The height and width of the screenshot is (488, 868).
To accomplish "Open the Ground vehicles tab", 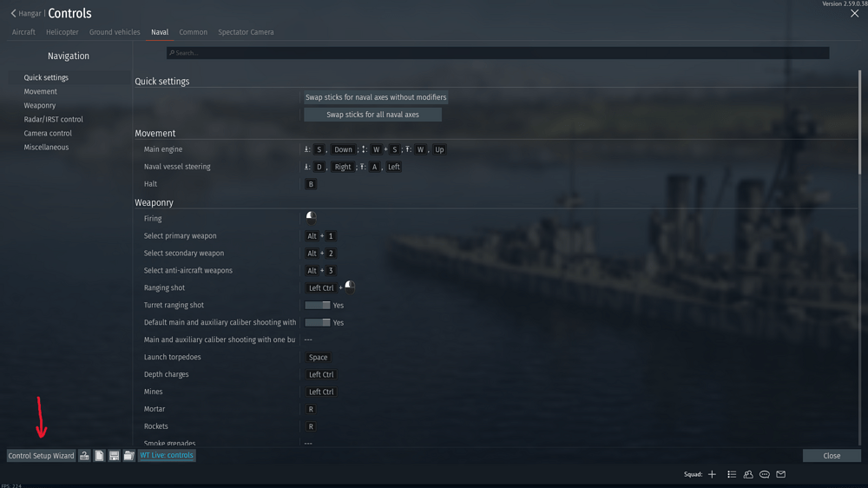I will pyautogui.click(x=115, y=32).
